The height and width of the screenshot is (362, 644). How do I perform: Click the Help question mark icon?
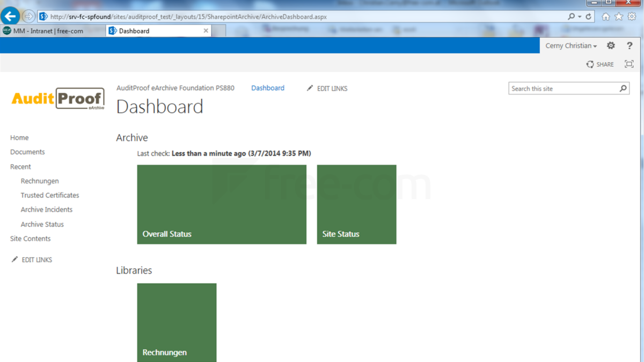629,46
